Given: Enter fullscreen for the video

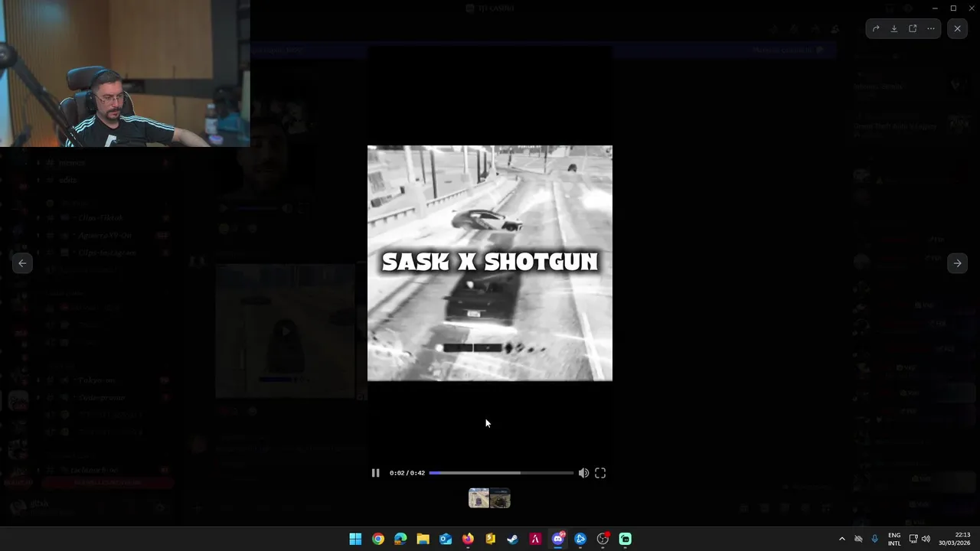Looking at the screenshot, I should 600,473.
